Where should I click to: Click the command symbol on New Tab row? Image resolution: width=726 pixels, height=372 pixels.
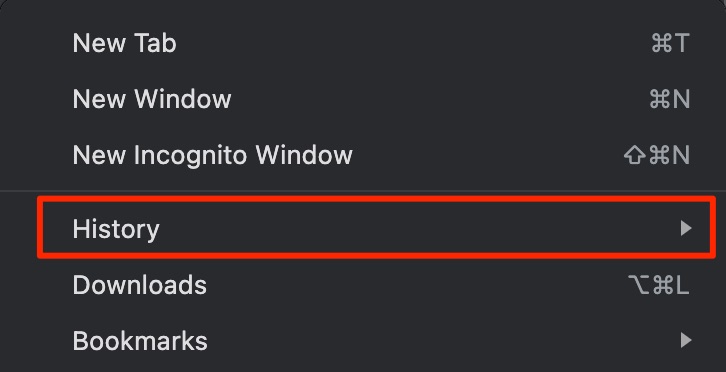pos(661,43)
